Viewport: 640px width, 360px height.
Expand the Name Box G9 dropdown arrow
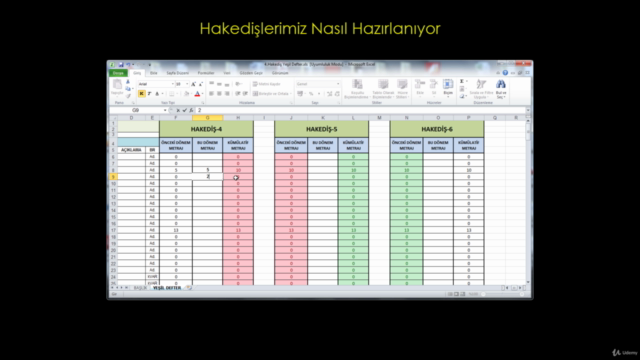pos(164,110)
